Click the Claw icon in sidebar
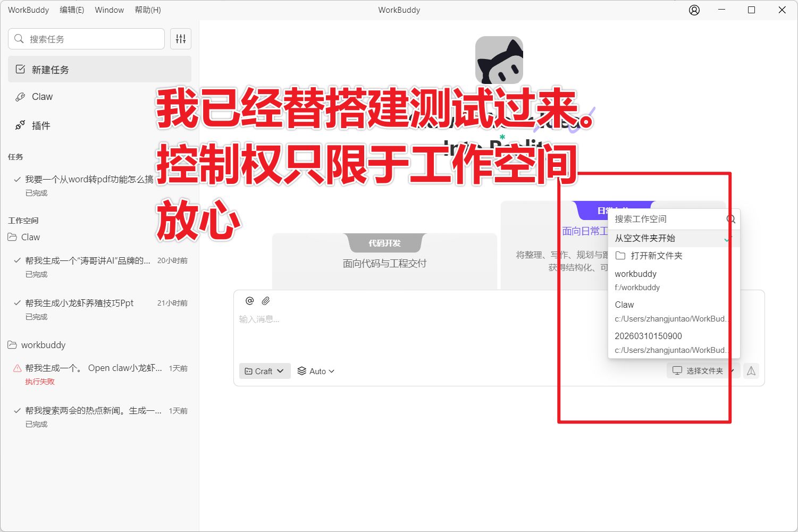Screen dimensions: 798x532 click(20, 97)
